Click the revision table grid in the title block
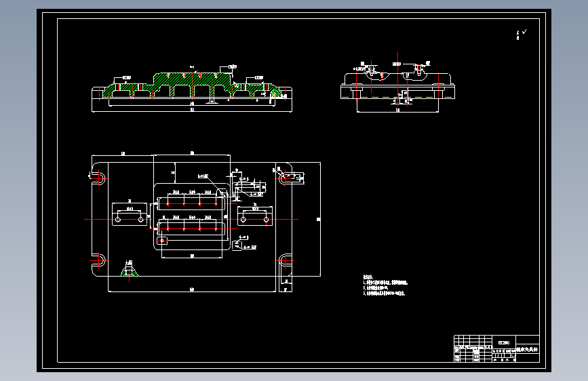 tap(473, 348)
